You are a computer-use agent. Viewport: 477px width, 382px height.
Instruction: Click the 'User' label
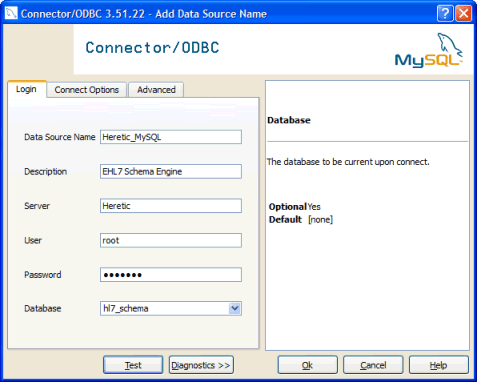(33, 240)
